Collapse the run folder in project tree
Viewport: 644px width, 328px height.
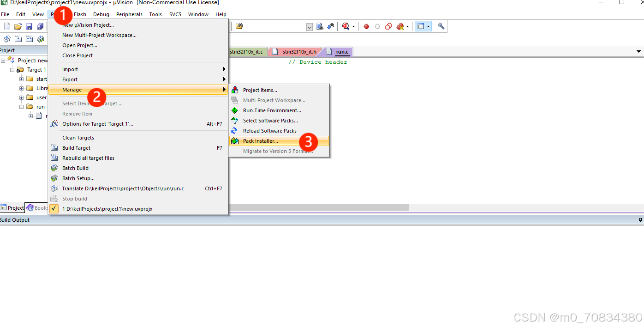point(21,107)
